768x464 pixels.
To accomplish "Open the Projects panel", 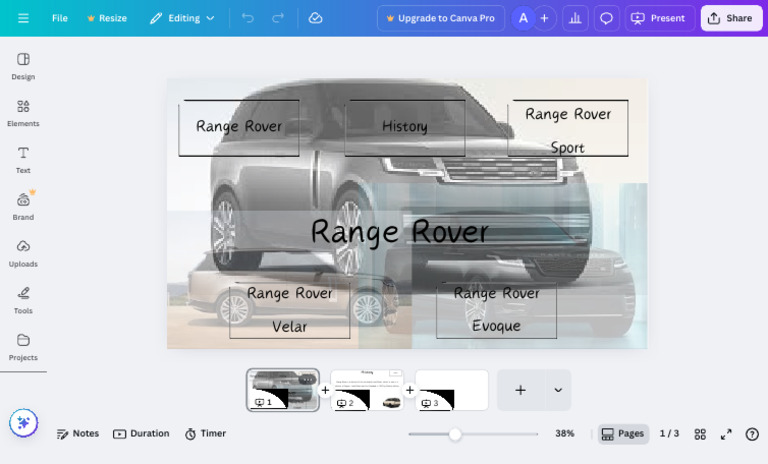I will point(23,347).
